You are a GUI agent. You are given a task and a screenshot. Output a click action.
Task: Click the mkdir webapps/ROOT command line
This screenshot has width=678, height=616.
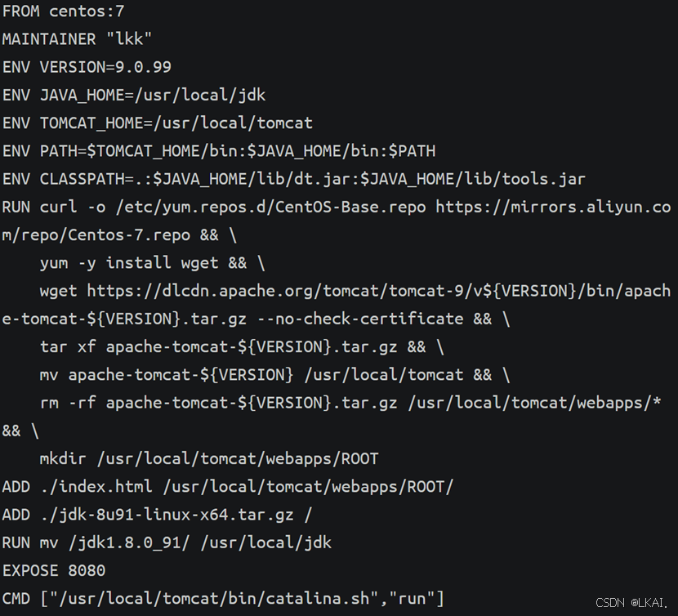(209, 458)
